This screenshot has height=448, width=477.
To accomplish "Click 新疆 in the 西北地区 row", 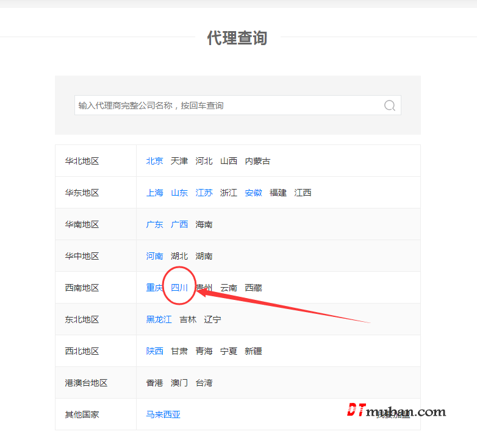I will pyautogui.click(x=253, y=351).
